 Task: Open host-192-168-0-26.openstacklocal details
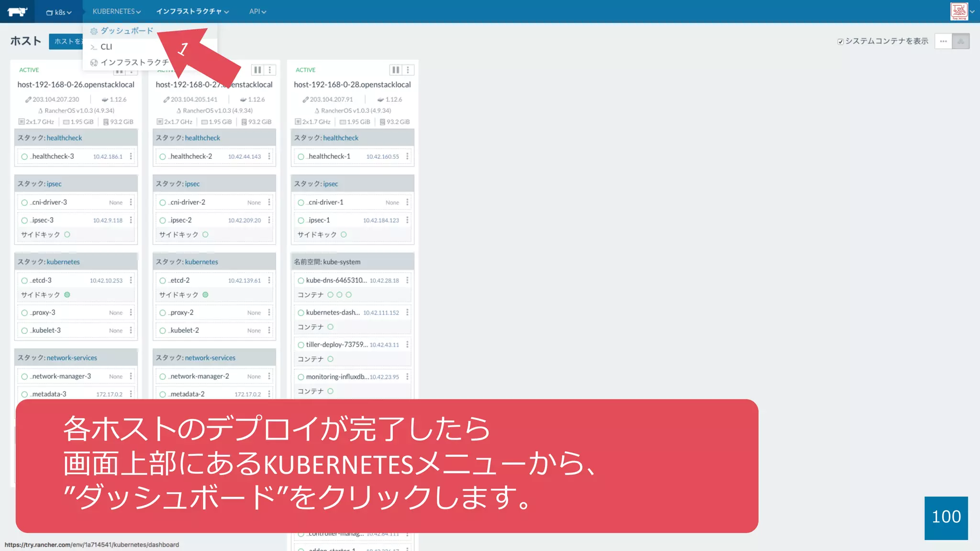click(76, 85)
